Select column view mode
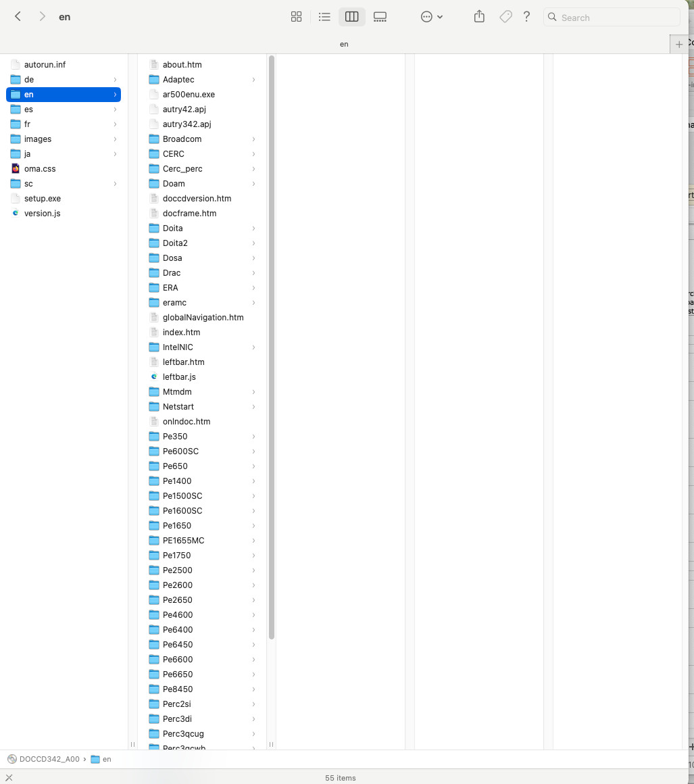694x784 pixels. pos(352,16)
